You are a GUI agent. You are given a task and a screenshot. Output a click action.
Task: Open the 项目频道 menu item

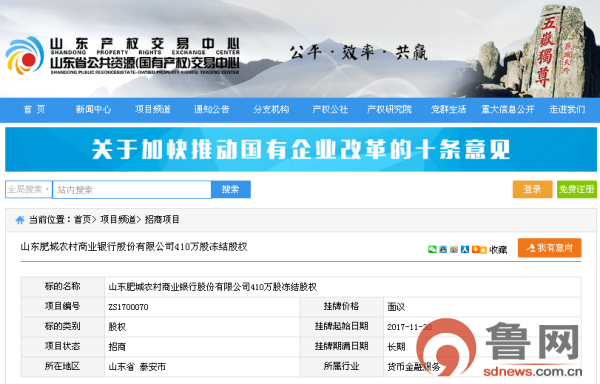[x=152, y=109]
